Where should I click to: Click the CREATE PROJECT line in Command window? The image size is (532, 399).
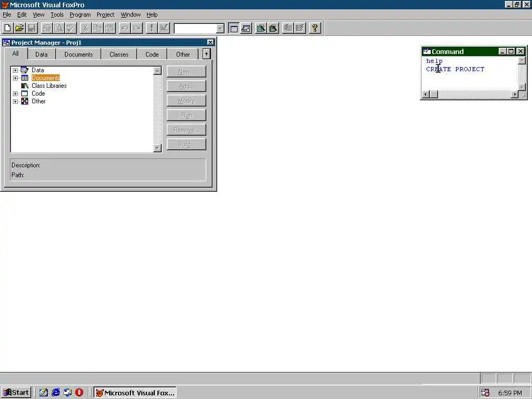(x=455, y=69)
